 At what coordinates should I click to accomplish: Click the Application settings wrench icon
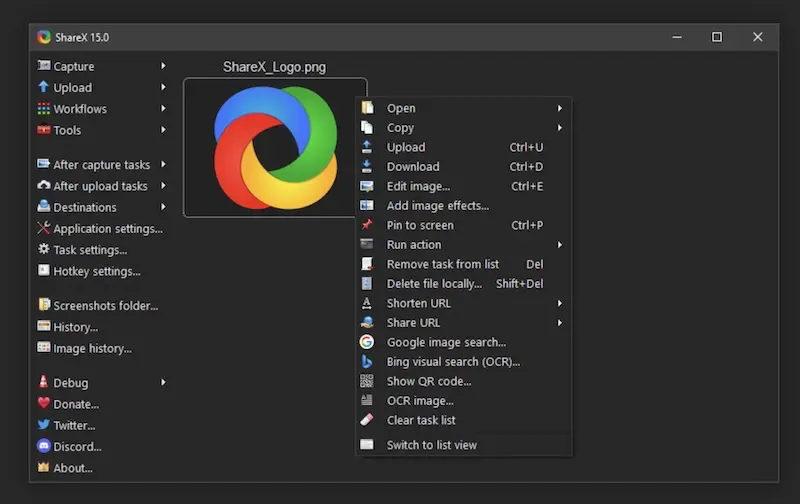(x=44, y=228)
